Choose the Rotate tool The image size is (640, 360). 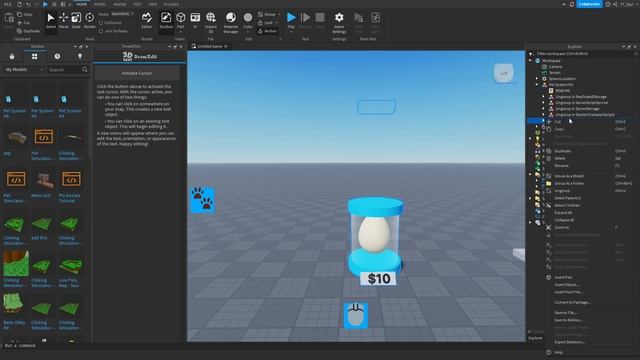tap(89, 21)
